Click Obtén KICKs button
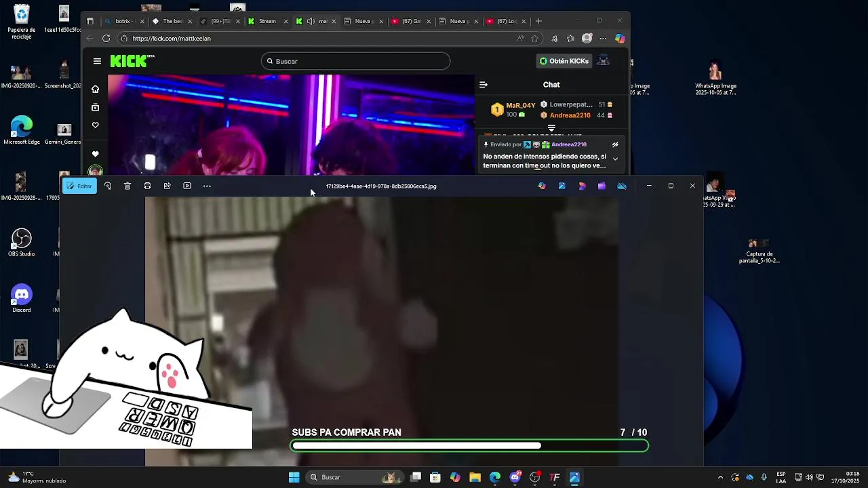 pyautogui.click(x=564, y=61)
